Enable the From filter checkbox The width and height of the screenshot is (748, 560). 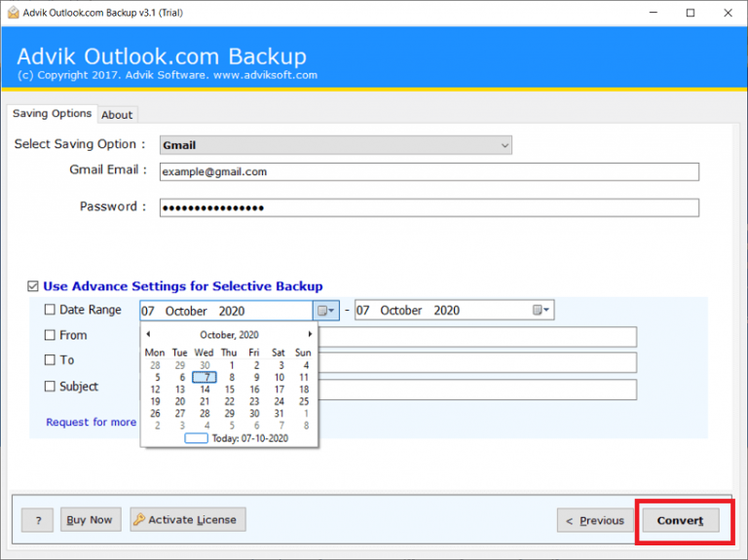(50, 335)
